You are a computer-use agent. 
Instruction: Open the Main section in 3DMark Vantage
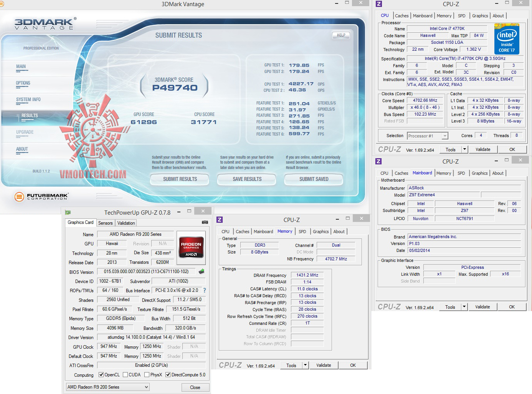point(21,66)
